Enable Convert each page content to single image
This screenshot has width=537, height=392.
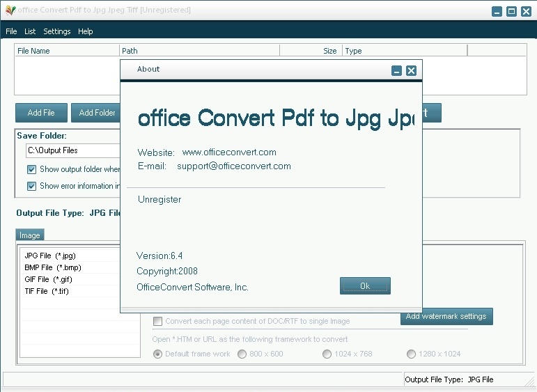[157, 321]
